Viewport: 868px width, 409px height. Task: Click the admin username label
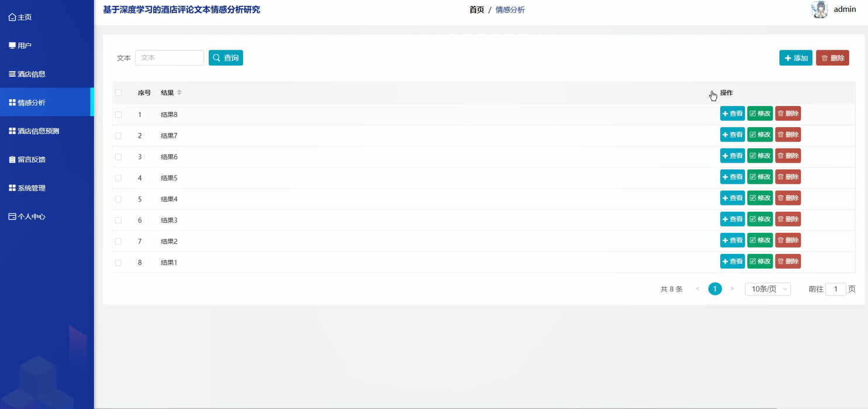845,9
